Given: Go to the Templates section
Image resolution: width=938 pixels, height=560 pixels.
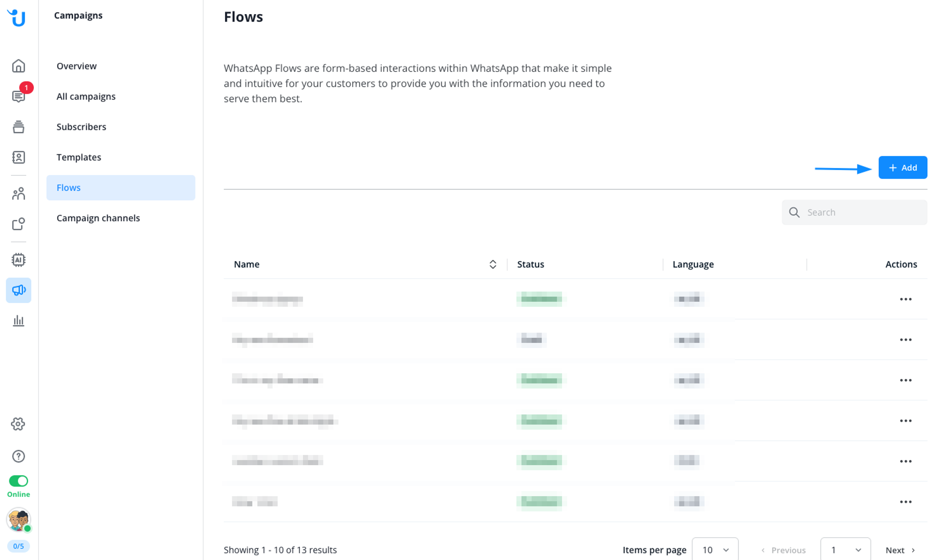Looking at the screenshot, I should tap(79, 157).
